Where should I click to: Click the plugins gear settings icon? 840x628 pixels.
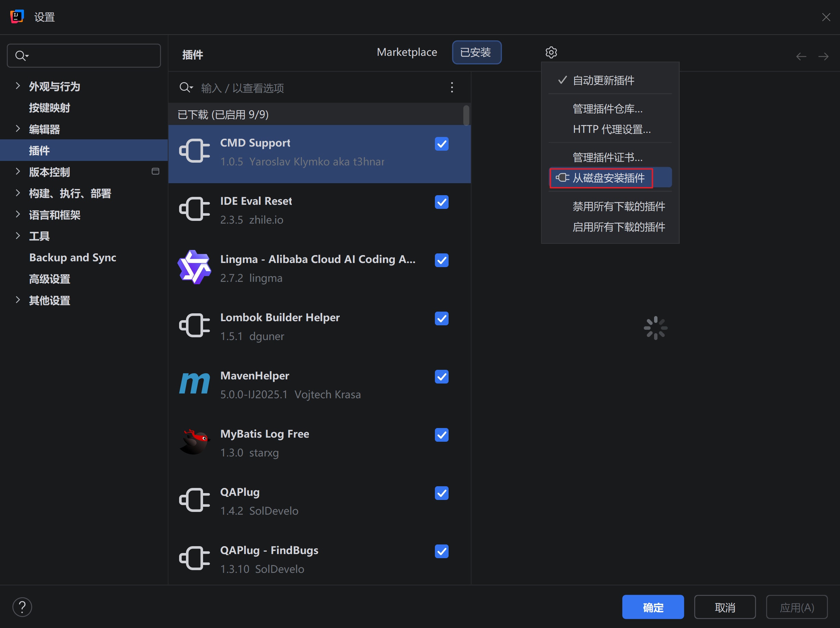click(551, 52)
